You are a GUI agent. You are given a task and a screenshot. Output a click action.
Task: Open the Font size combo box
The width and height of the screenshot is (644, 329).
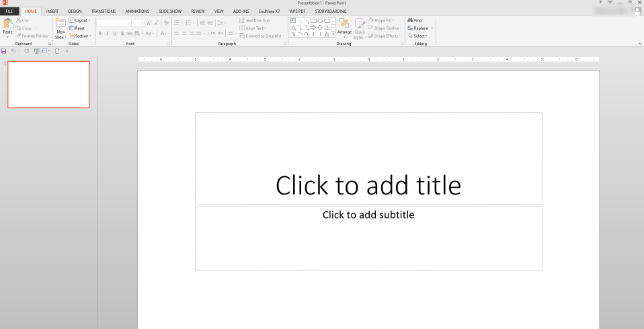click(138, 23)
